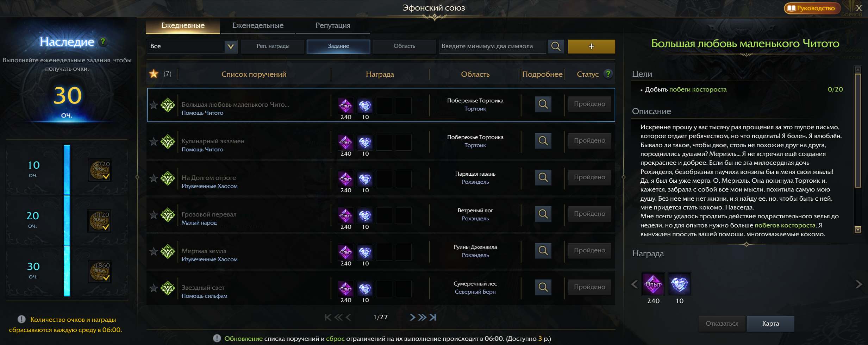
Task: Toggle favorite star for На Долгом отроге
Action: (x=154, y=178)
